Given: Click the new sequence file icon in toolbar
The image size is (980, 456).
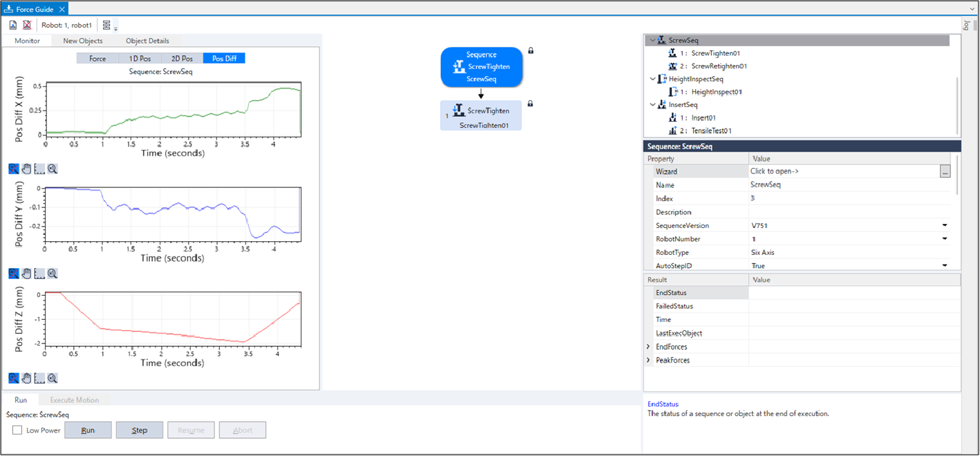Looking at the screenshot, I should [13, 25].
